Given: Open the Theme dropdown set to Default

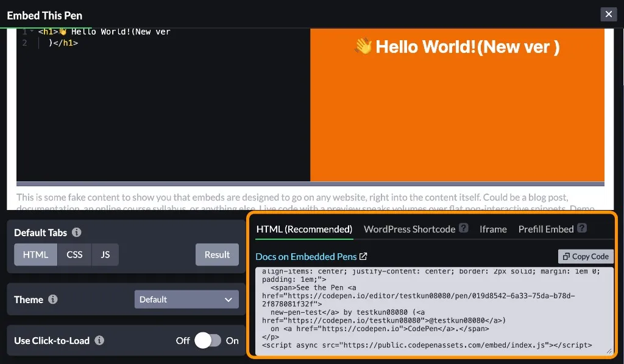Looking at the screenshot, I should [x=186, y=299].
